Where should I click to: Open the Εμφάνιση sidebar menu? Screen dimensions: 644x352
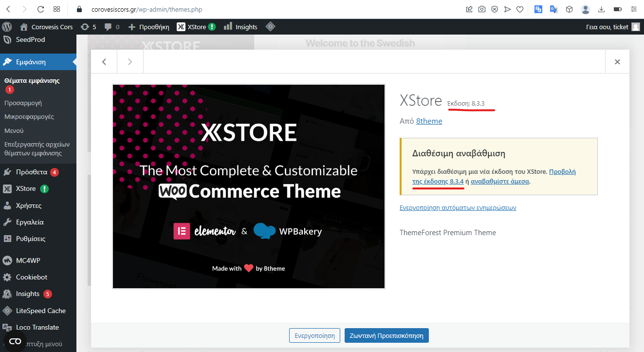[x=38, y=62]
